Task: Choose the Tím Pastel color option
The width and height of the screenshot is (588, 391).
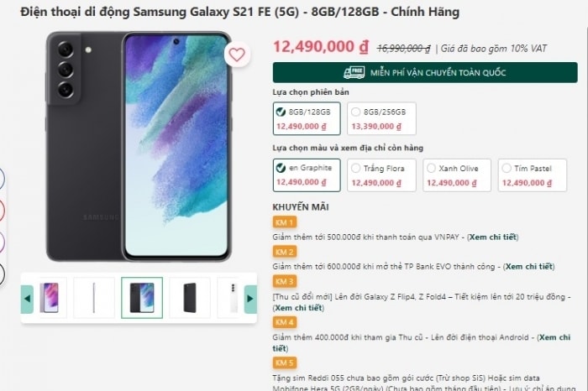Action: (x=532, y=175)
